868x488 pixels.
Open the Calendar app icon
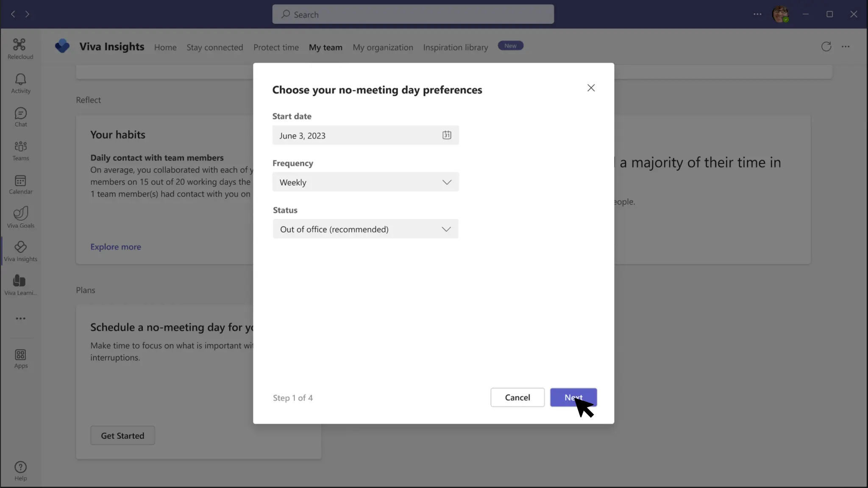point(20,184)
